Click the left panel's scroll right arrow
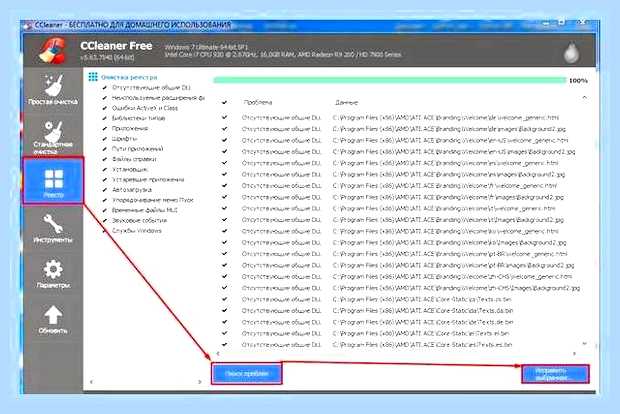This screenshot has width=620, height=414. [x=200, y=382]
